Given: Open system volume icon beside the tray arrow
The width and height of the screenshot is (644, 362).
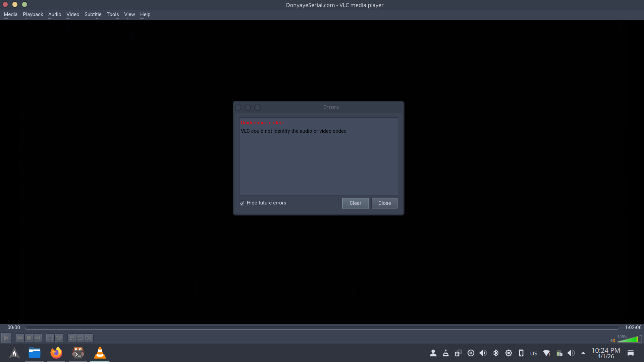Looking at the screenshot, I should 571,353.
